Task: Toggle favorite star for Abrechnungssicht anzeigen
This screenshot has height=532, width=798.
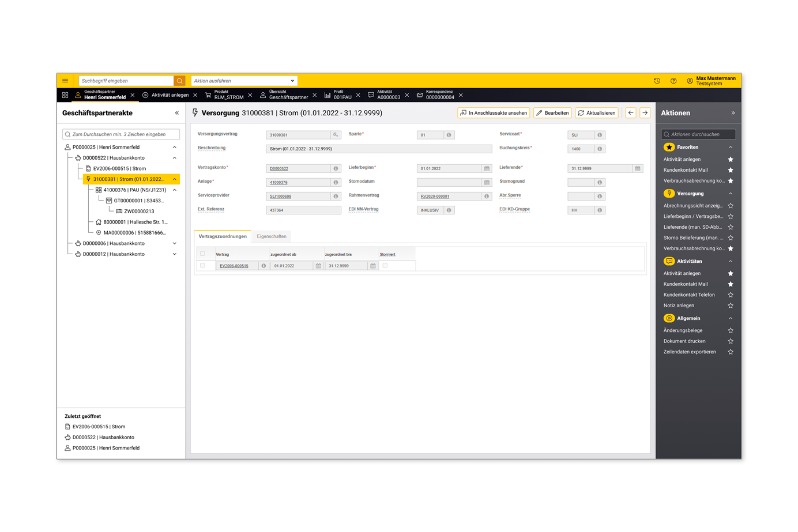Action: click(731, 206)
